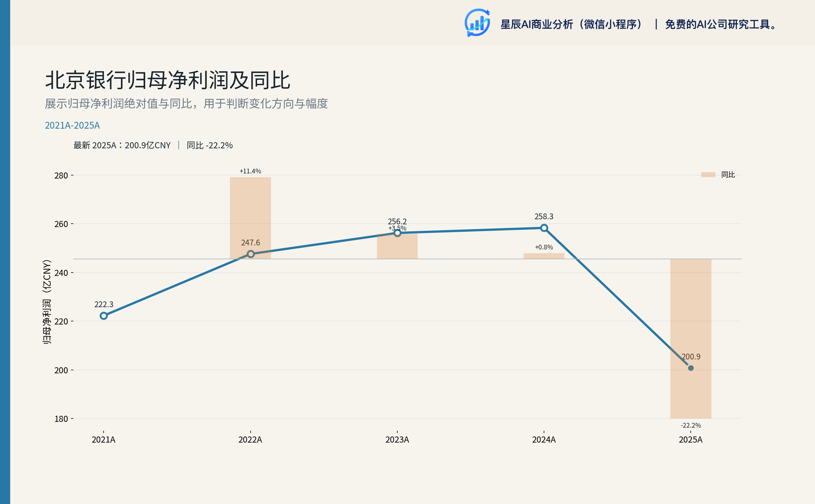
Task: Click the +11.4% percentage label
Action: 250,171
